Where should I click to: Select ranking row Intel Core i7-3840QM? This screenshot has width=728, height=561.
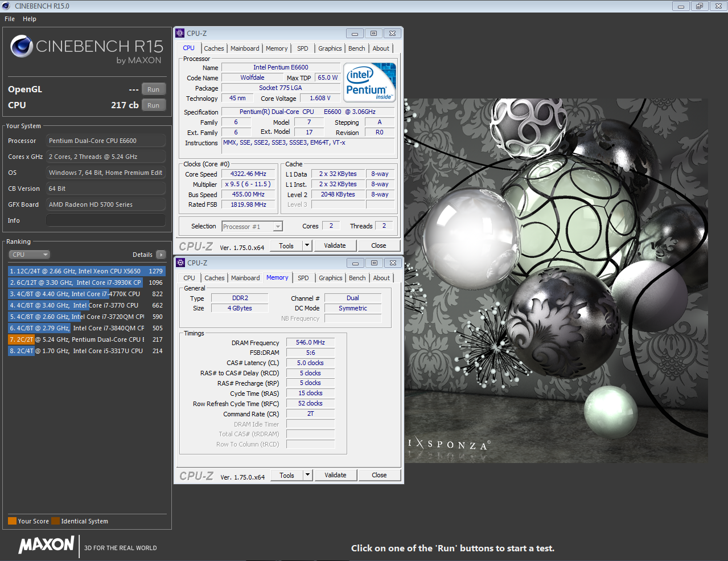(87, 328)
